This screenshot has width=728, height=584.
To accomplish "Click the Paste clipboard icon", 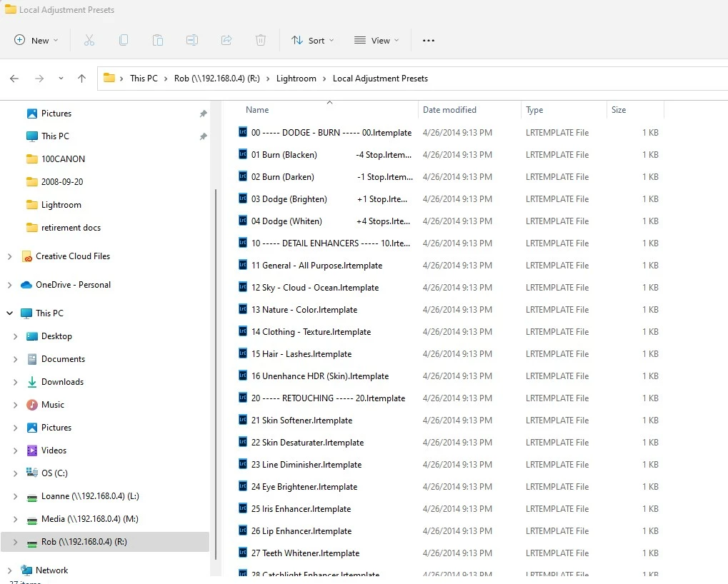I will (158, 41).
